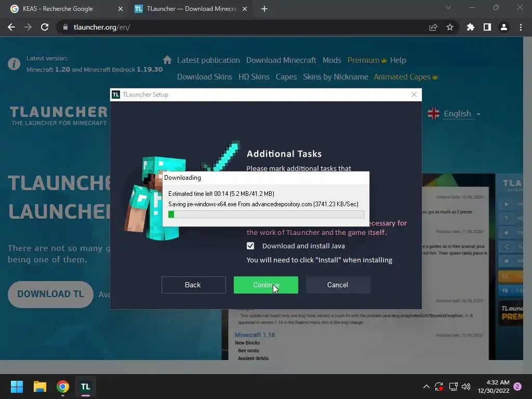The width and height of the screenshot is (532, 399).
Task: Click the DOWNLOAD TL button
Action: click(x=50, y=294)
